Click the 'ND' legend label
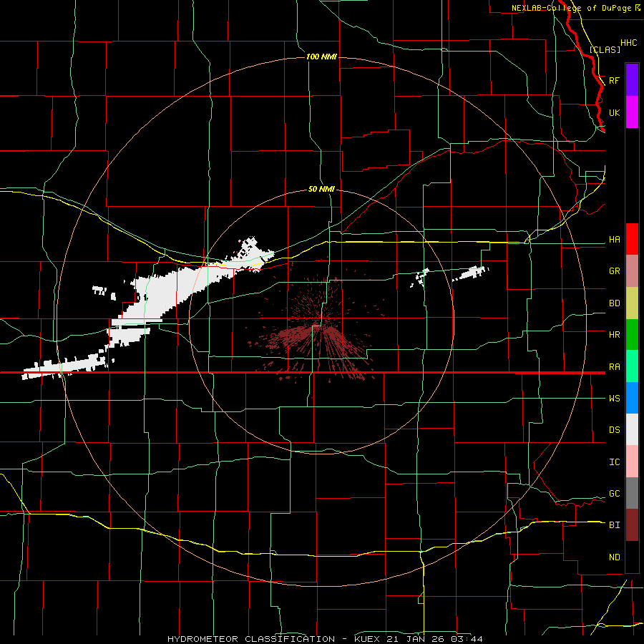Screen dimensions: 644x644 615,557
